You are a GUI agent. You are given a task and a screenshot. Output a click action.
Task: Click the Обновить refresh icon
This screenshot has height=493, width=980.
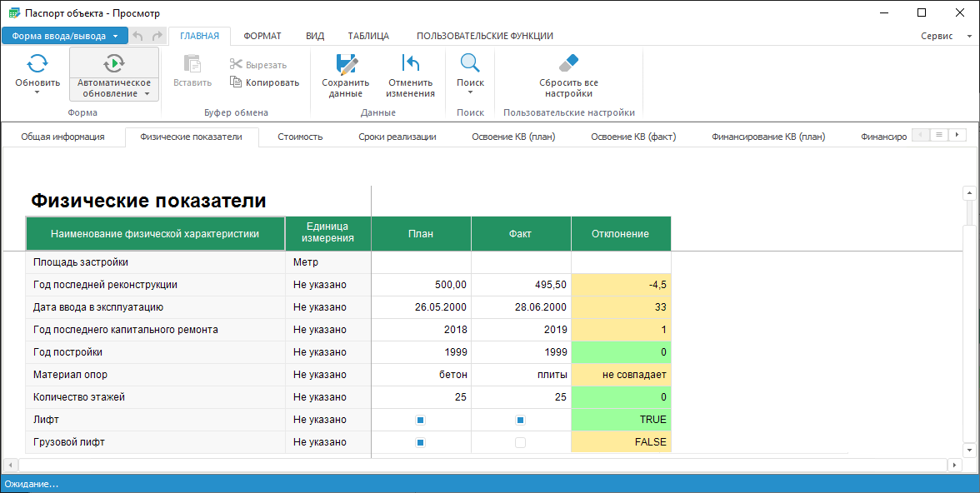click(37, 63)
